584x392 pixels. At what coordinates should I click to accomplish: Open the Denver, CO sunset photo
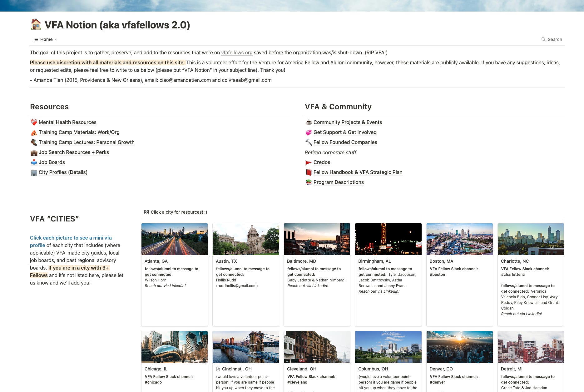click(x=460, y=347)
